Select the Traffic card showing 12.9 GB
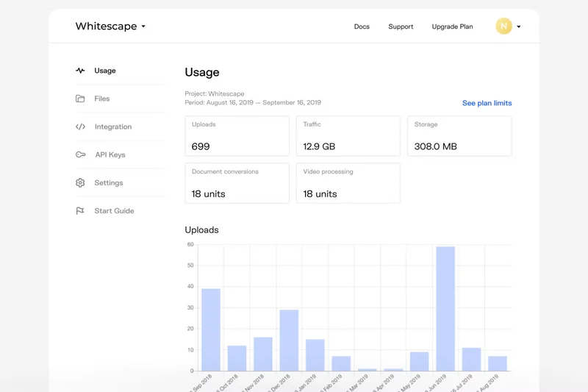Screen dimensions: 588x392 tap(348, 136)
